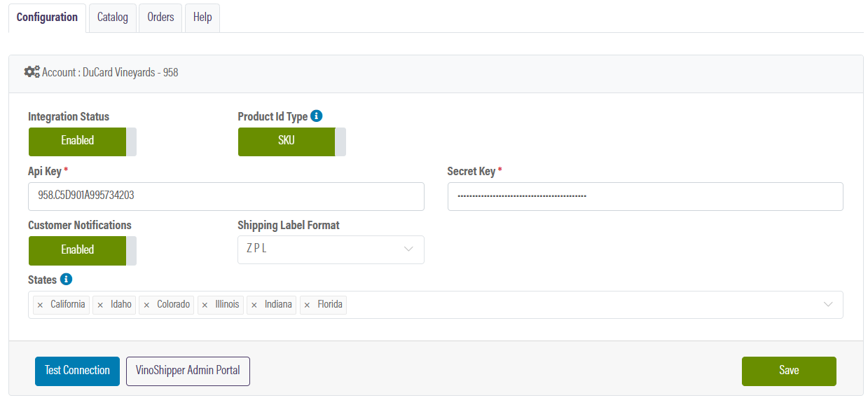Remove Illinois from States

click(205, 305)
